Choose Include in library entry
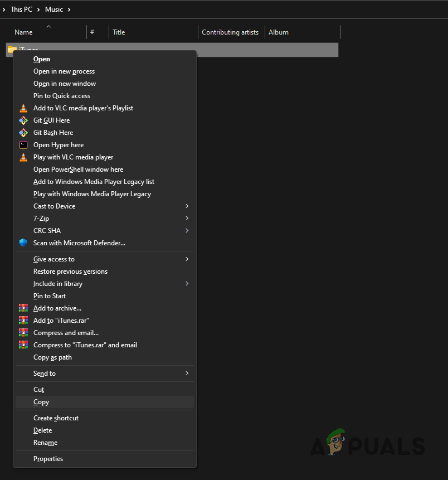This screenshot has width=448, height=480. (x=105, y=283)
